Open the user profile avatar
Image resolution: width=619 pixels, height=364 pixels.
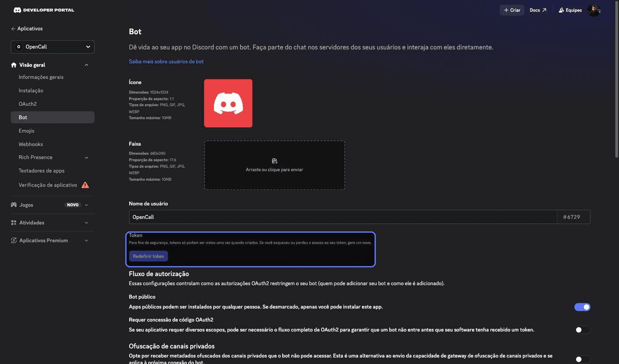click(593, 10)
